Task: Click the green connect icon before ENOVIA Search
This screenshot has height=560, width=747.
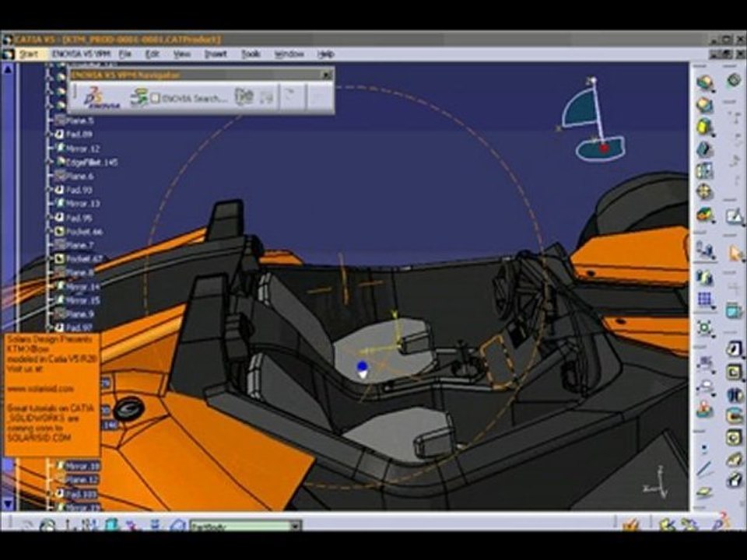Action: tap(139, 98)
